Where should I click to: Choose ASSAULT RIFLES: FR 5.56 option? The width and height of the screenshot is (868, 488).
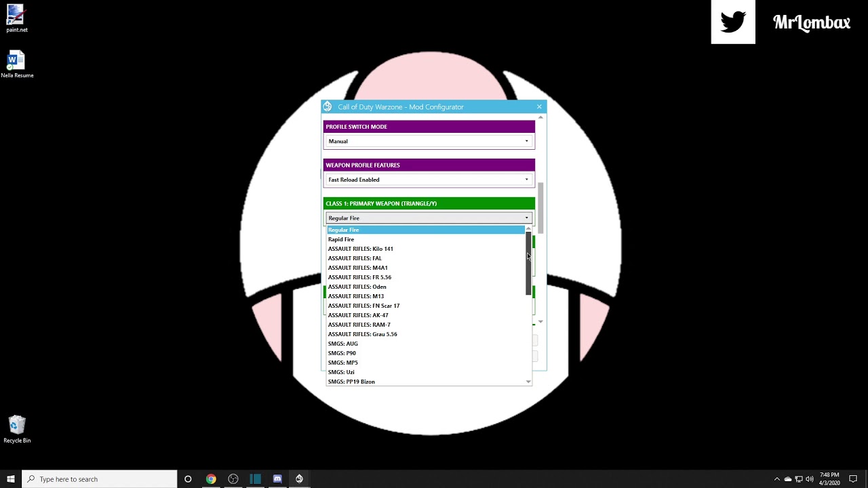point(426,277)
